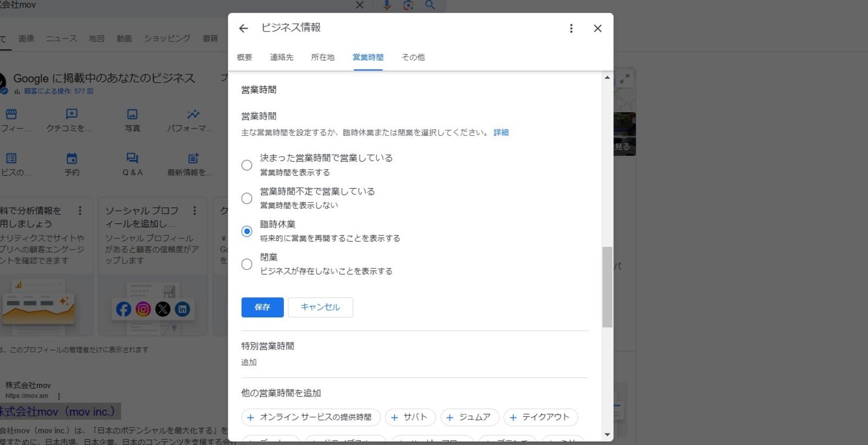The image size is (868, 445).
Task: Open the 書籍 search tab
Action: point(210,39)
